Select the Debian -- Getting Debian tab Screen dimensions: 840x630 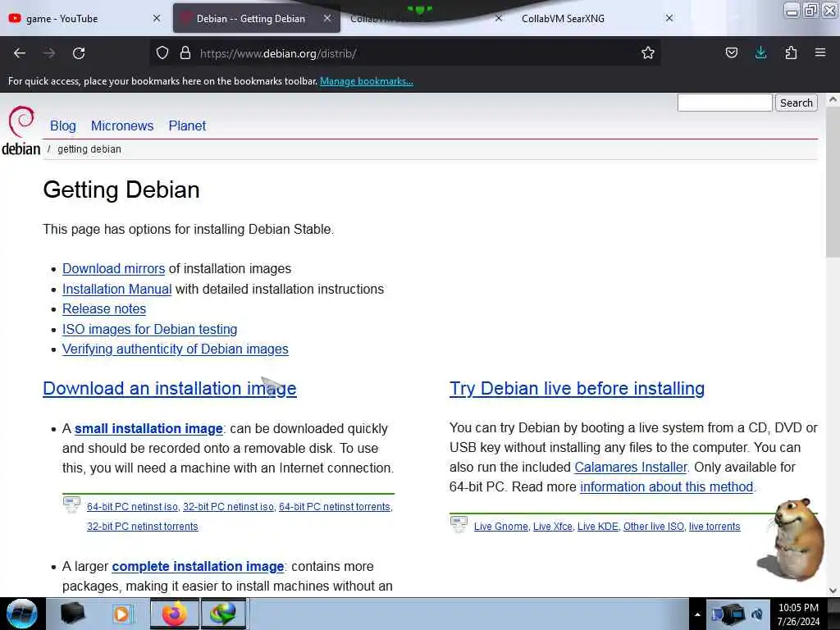[256, 18]
